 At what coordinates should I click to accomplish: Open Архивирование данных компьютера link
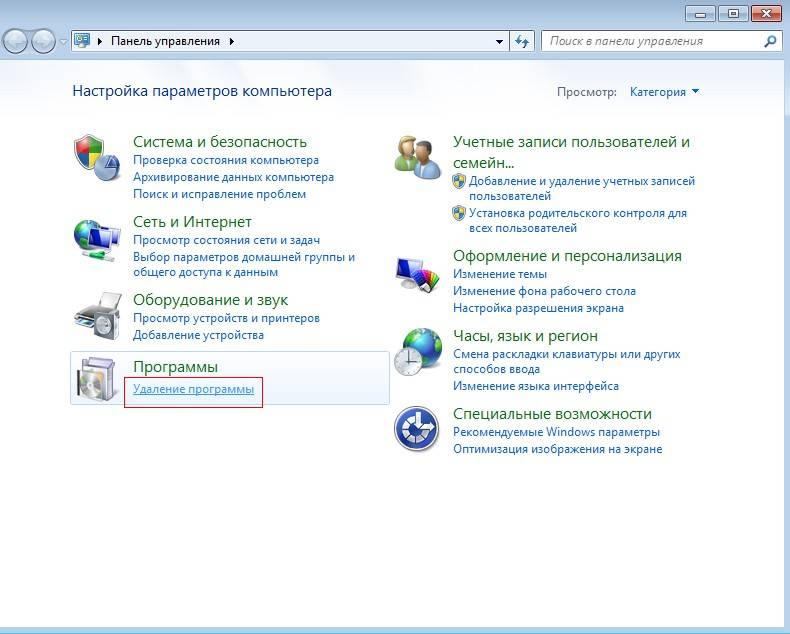click(233, 177)
